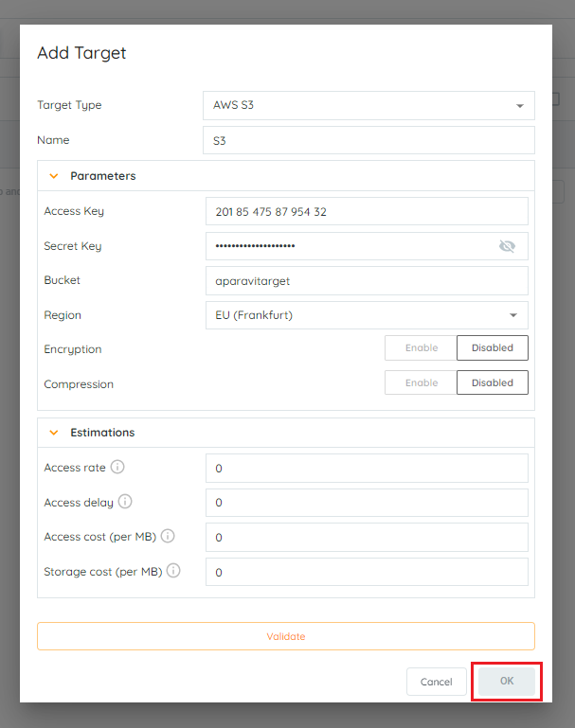Focus the Name input field
Image resolution: width=575 pixels, height=728 pixels.
tap(368, 140)
